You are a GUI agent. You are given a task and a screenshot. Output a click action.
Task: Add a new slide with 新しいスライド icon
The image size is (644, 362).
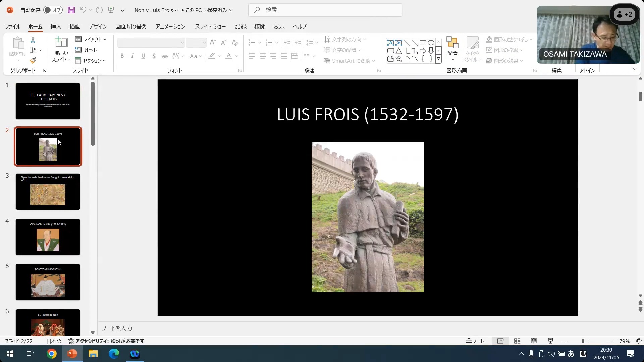tap(61, 42)
